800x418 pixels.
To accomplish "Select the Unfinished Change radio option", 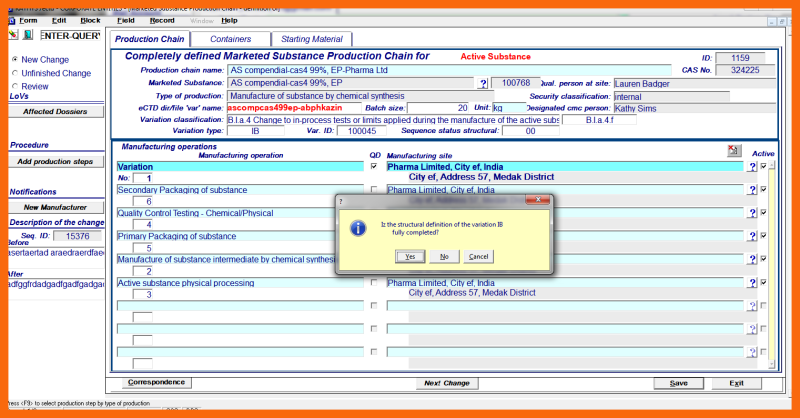I will click(15, 73).
